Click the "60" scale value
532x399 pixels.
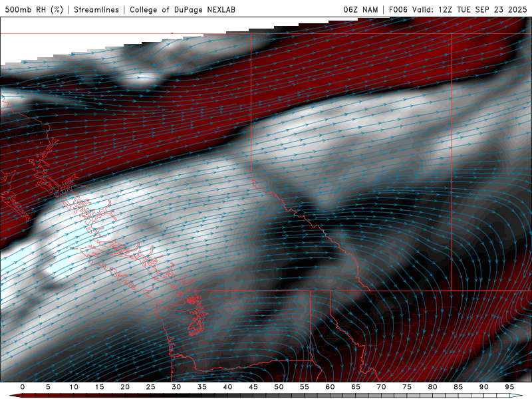[330, 387]
